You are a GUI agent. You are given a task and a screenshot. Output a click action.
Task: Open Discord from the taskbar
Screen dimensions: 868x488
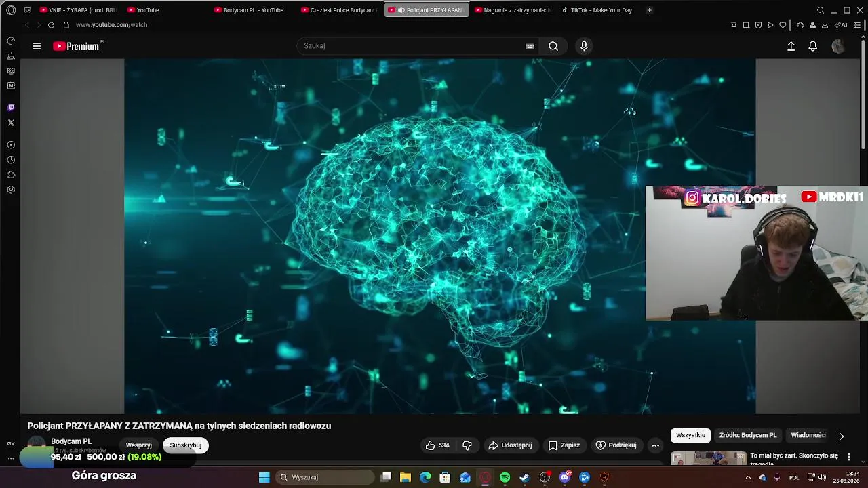click(565, 477)
